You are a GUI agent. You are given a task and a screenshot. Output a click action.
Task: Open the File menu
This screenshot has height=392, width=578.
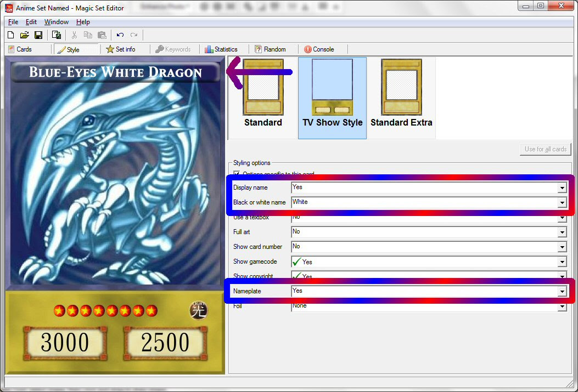[13, 22]
